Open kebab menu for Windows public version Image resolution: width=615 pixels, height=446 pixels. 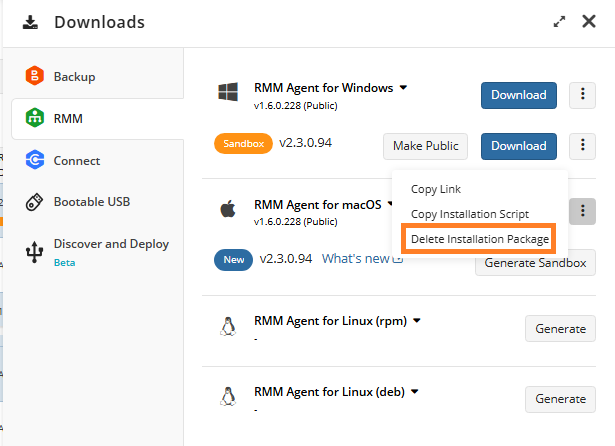point(582,95)
